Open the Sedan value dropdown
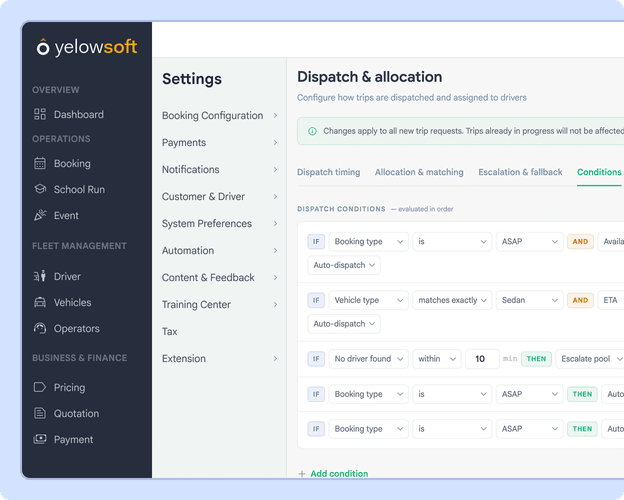Screen dimensions: 624x500 (x=529, y=300)
